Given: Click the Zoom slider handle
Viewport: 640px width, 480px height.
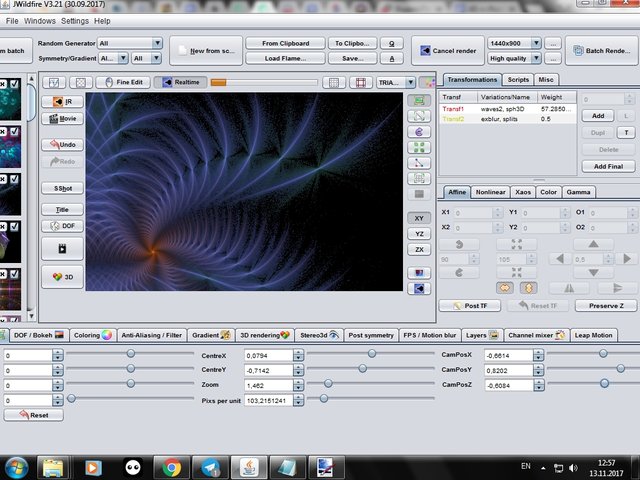Looking at the screenshot, I should coord(328,384).
